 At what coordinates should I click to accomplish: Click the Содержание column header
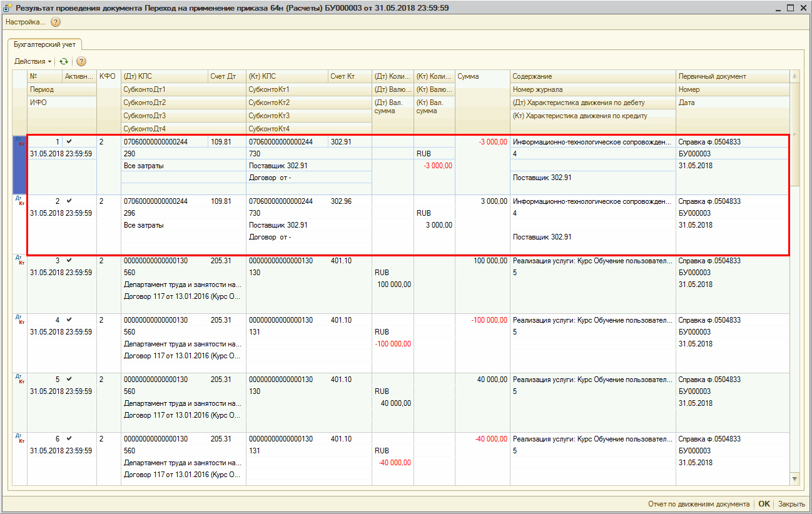[593, 76]
